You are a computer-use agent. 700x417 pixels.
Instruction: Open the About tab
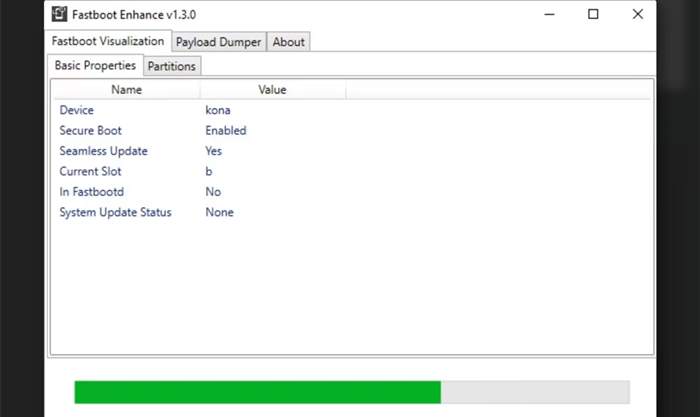pos(288,42)
